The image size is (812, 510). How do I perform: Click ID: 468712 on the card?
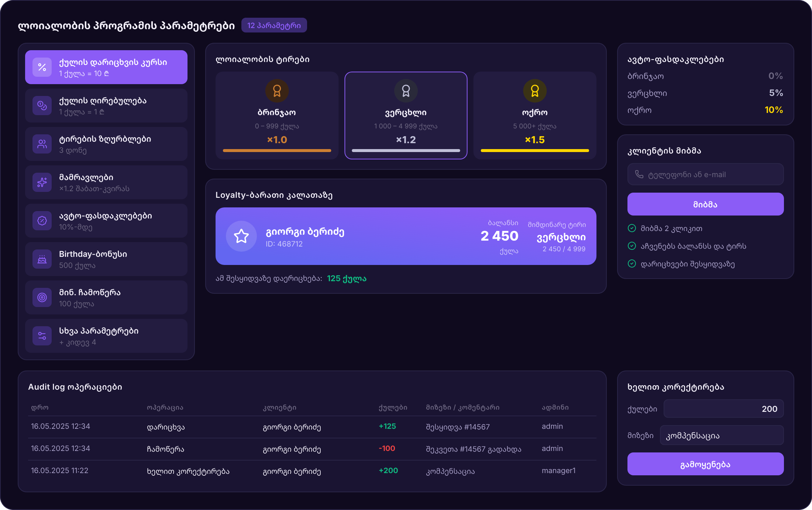point(284,244)
